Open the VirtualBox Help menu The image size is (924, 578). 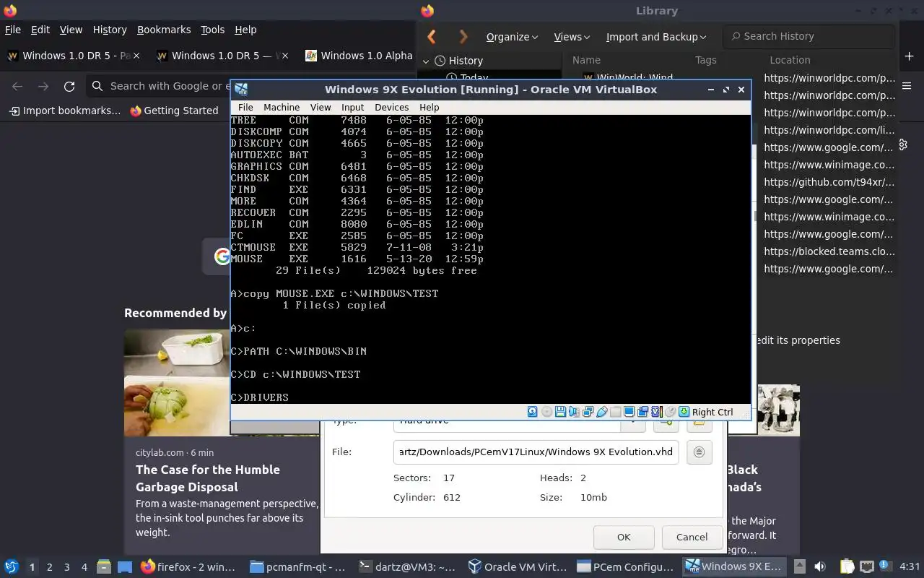click(429, 107)
